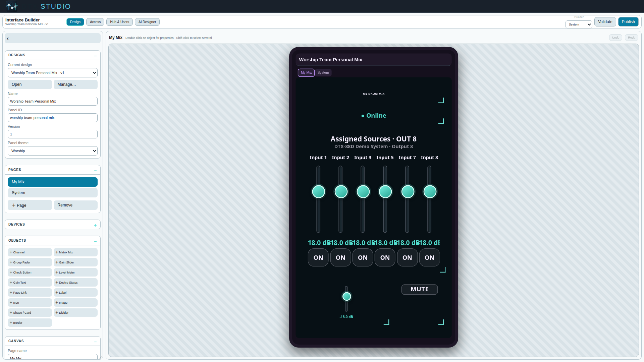Add a Check Button object

(30, 273)
